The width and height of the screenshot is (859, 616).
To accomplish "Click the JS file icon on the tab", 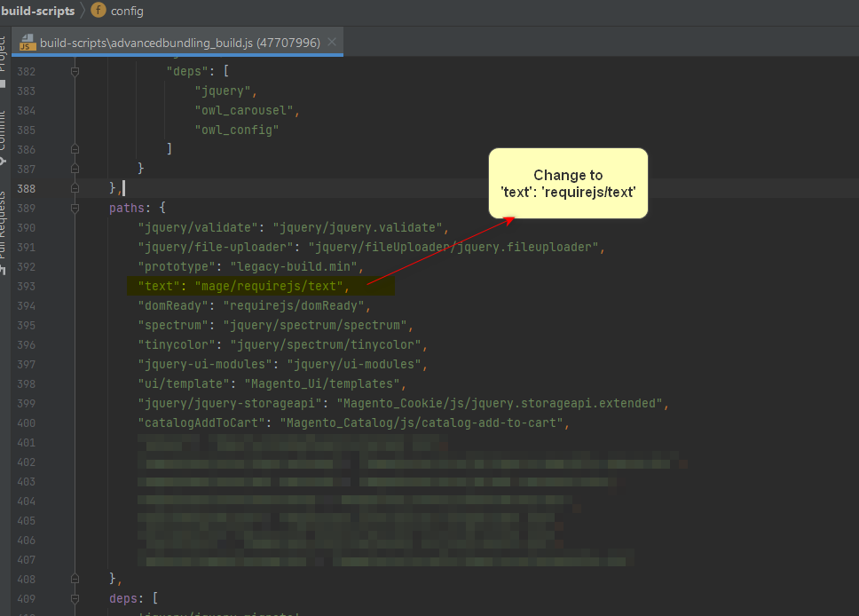I will 28,43.
